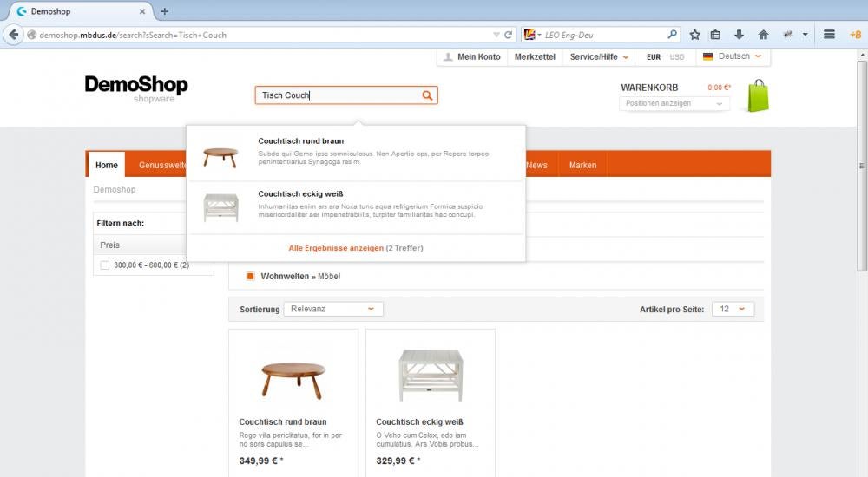Image resolution: width=868 pixels, height=477 pixels.
Task: Check the 300,00 € - 600,00 € price filter
Action: pos(105,265)
